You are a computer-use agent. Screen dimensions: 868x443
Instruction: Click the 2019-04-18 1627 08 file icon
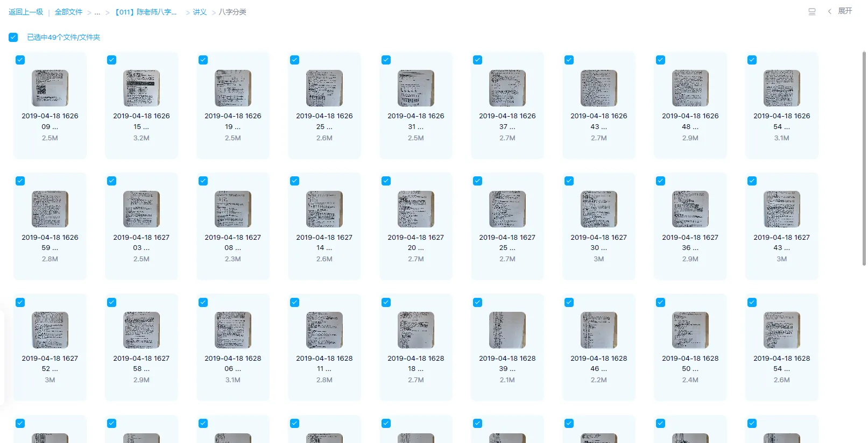pyautogui.click(x=233, y=209)
